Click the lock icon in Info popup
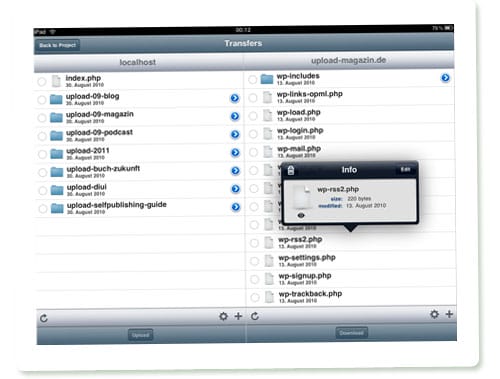 291,170
